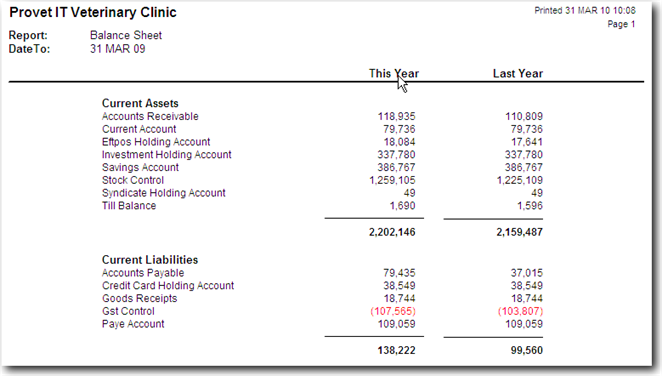Select the Paye Account row label
Image resolution: width=662 pixels, height=376 pixels.
pyautogui.click(x=133, y=324)
